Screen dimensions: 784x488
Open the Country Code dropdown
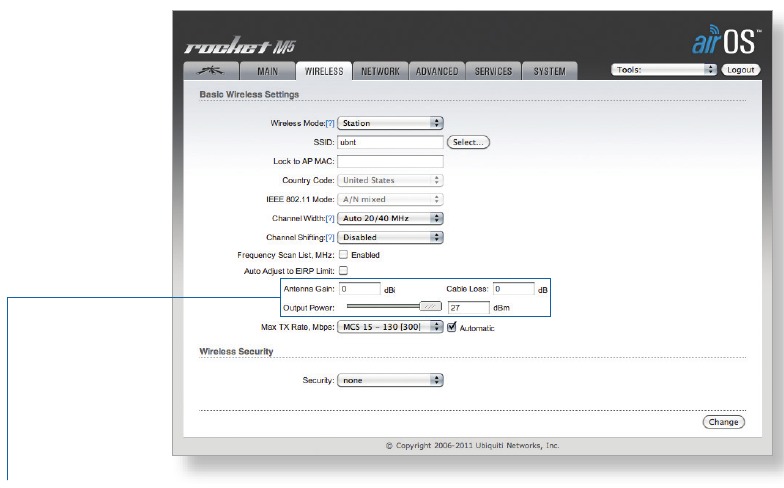point(390,180)
